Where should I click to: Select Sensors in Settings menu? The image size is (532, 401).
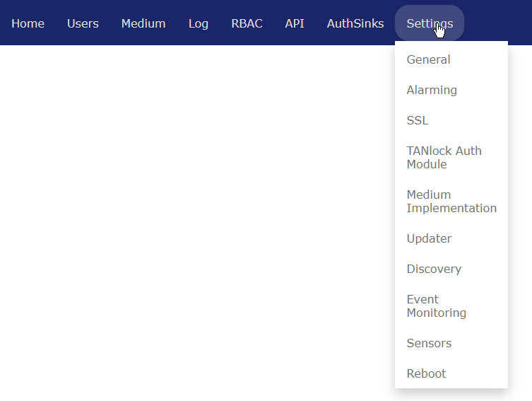[429, 343]
